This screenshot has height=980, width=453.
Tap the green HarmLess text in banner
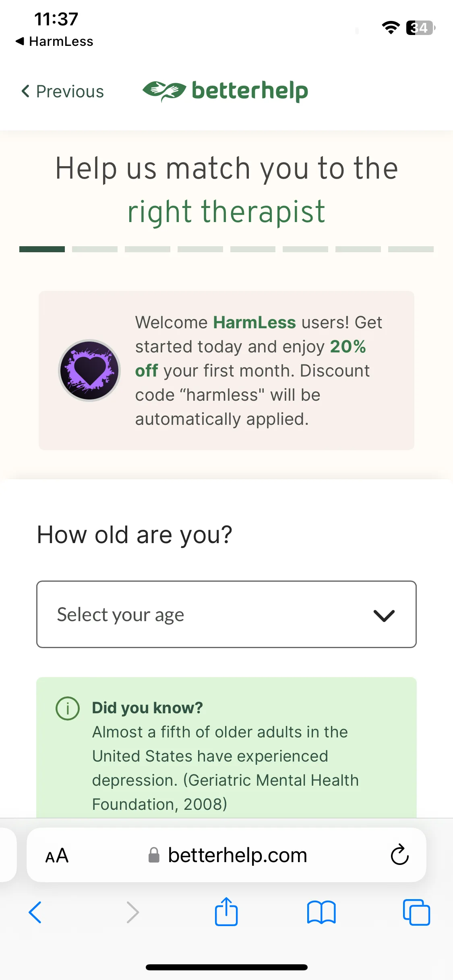254,322
